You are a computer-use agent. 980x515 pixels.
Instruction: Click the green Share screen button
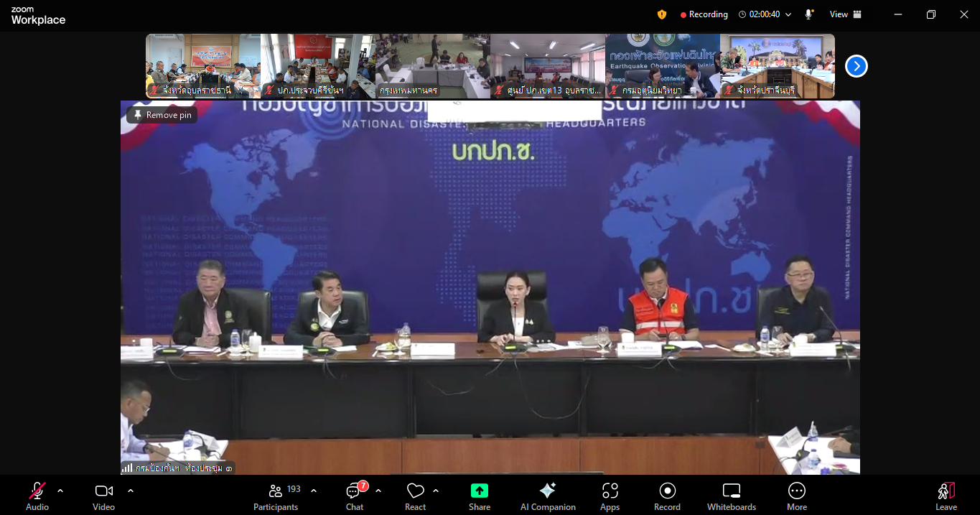[479, 495]
